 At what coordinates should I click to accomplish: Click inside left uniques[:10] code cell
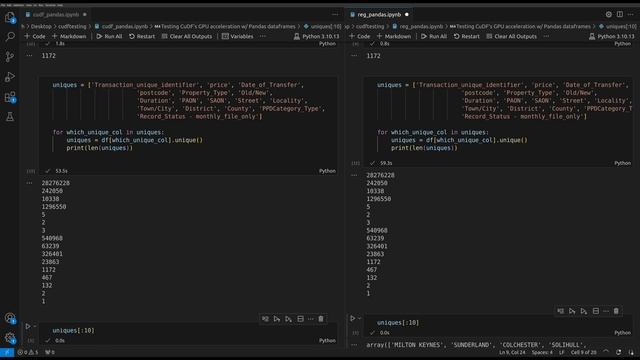188,330
